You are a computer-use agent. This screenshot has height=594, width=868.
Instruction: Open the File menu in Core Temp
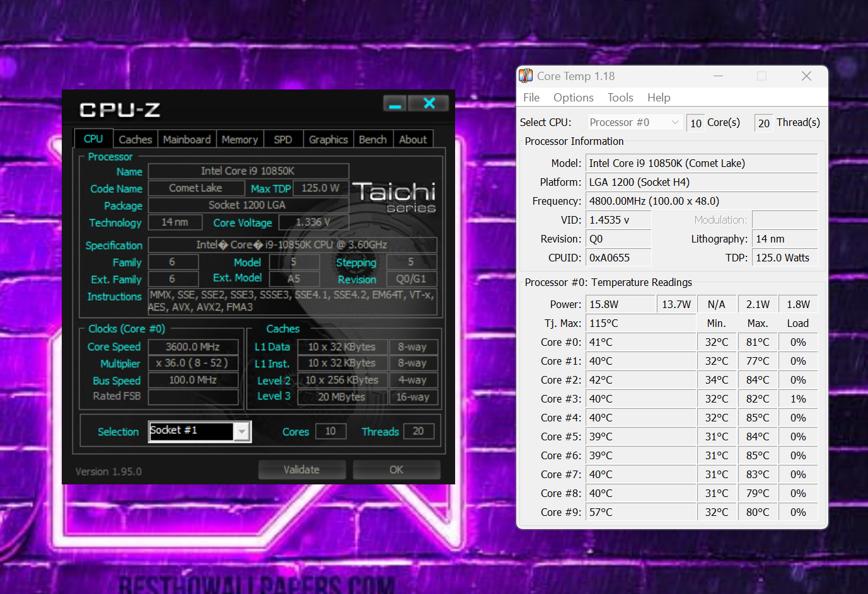(x=531, y=98)
